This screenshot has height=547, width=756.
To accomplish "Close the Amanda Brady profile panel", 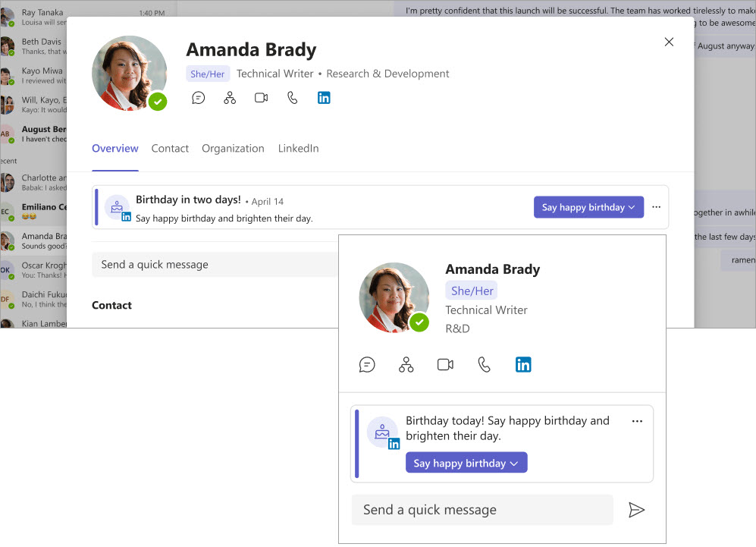I will coord(669,42).
